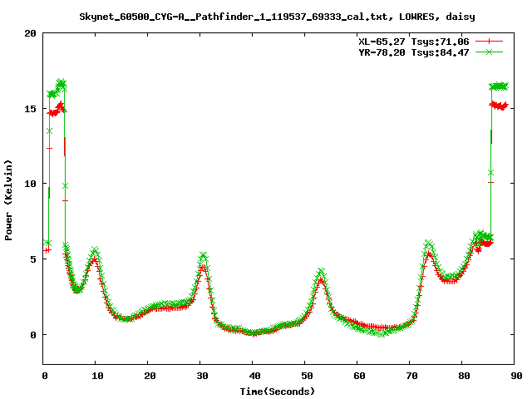Viewport: 532px width, 399px height.
Task: Click the 'Power (Kelvin)' y-axis label
Action: [x=8, y=200]
